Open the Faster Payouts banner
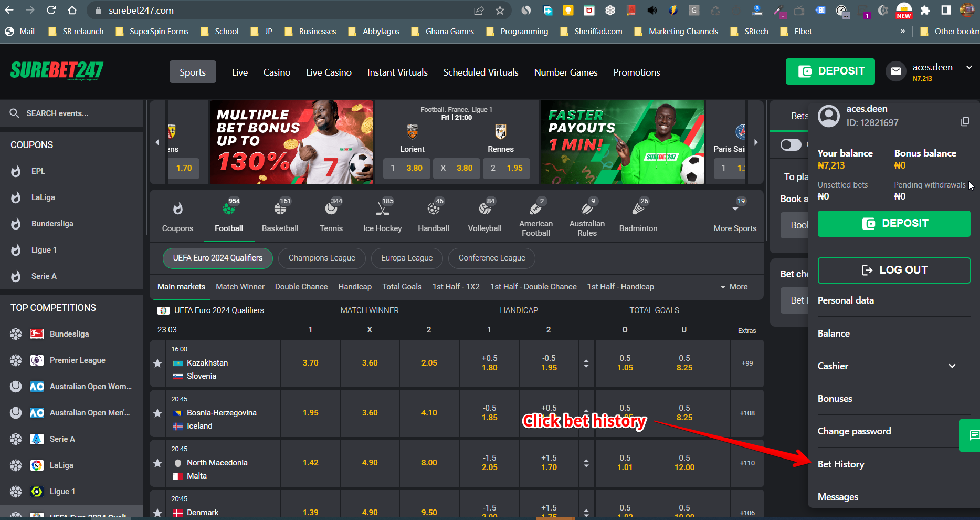980x520 pixels. click(x=622, y=142)
